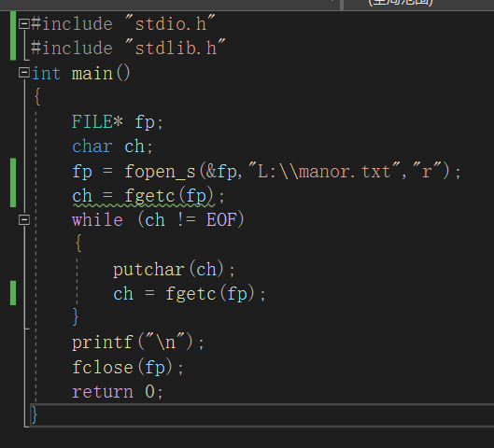Click the "stdio.h" header string
Viewport: 494px width, 448px height.
click(x=170, y=23)
